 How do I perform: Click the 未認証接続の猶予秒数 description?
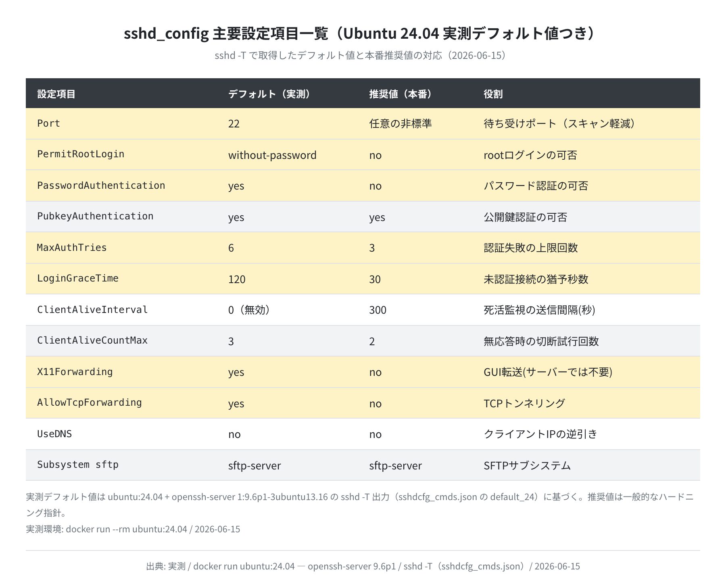(536, 279)
